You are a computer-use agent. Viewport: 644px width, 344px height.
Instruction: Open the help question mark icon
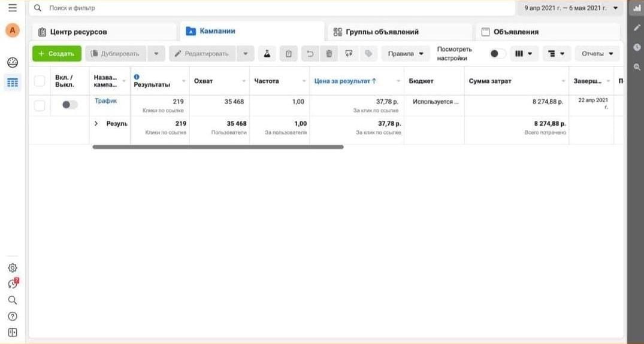[x=13, y=316]
